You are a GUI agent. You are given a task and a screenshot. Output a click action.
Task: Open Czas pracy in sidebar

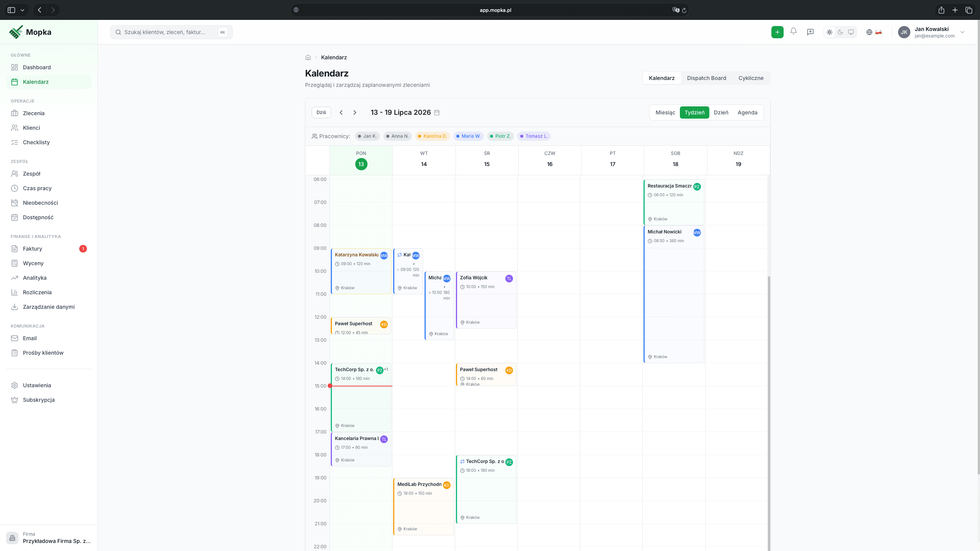(x=49, y=188)
